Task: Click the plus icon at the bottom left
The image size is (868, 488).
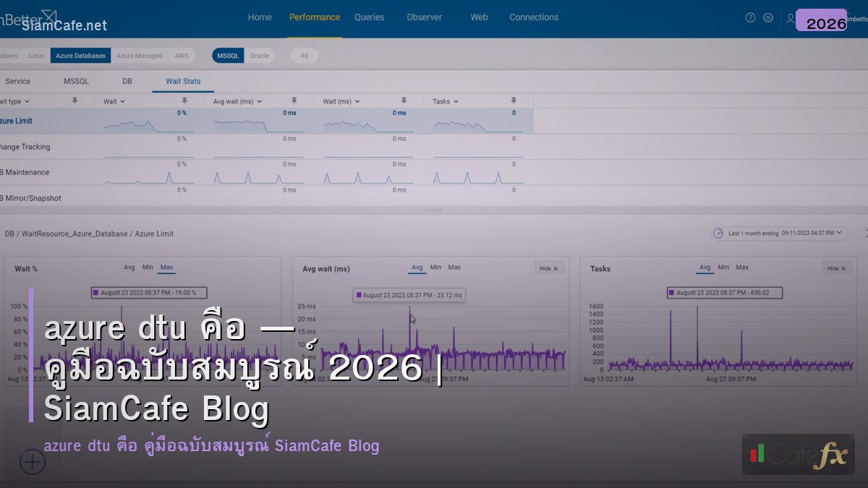Action: pyautogui.click(x=32, y=462)
